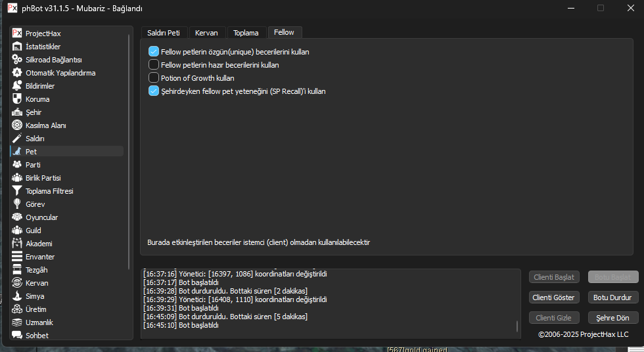644x352 pixels.
Task: Click the Koruma shield icon
Action: (17, 99)
